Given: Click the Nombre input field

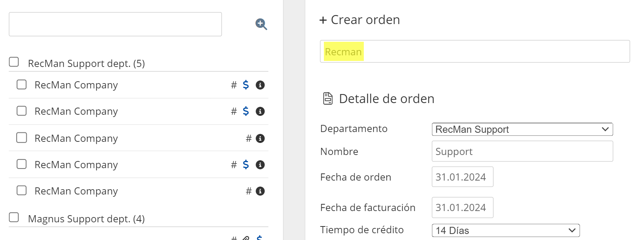Looking at the screenshot, I should 522,151.
